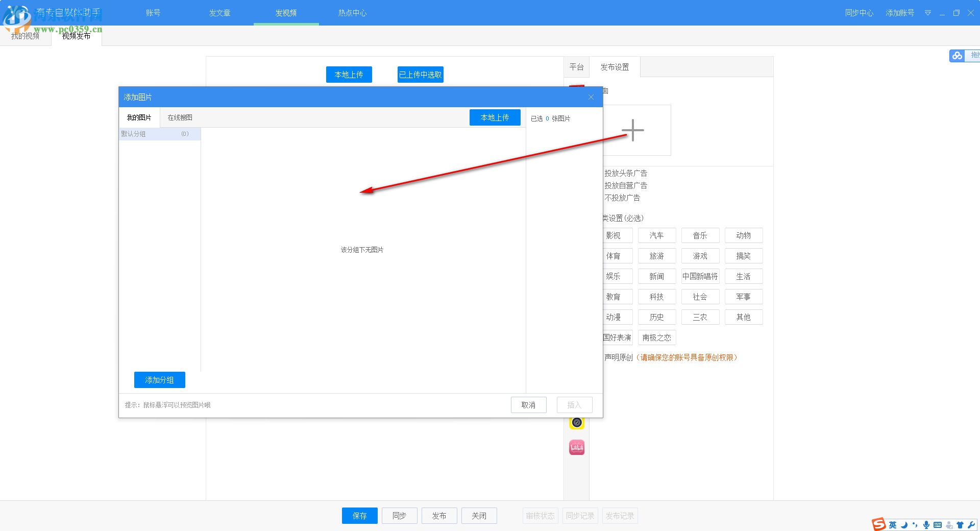
Task: Open the input method wrench toolbox
Action: (x=971, y=525)
